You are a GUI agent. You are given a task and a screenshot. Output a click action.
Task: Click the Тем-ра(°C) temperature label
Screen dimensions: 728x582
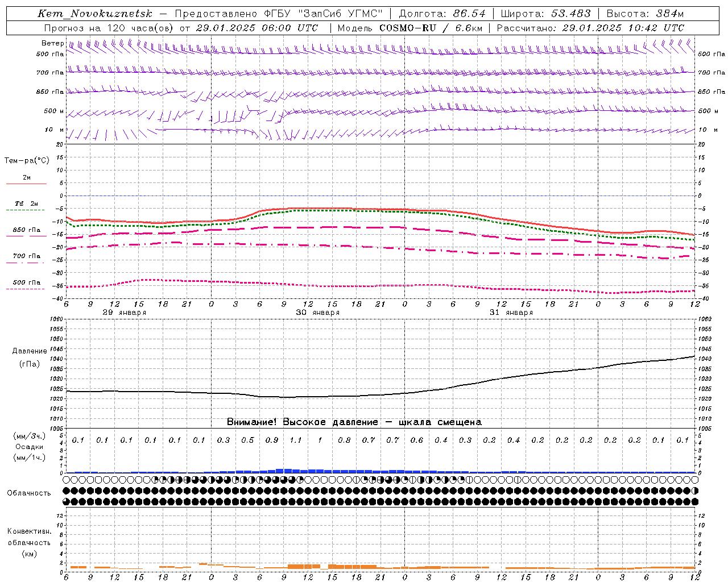[x=27, y=161]
